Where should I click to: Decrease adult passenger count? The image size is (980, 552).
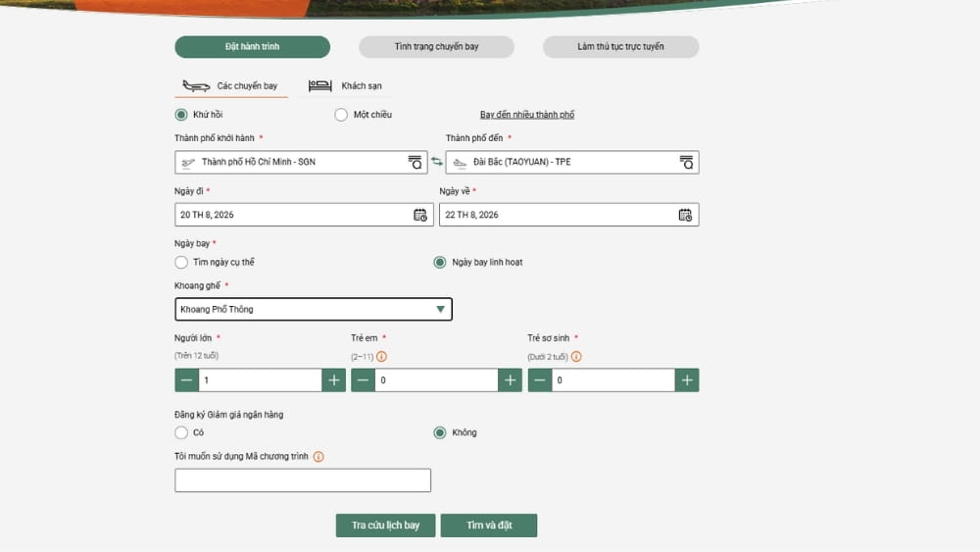click(x=186, y=380)
